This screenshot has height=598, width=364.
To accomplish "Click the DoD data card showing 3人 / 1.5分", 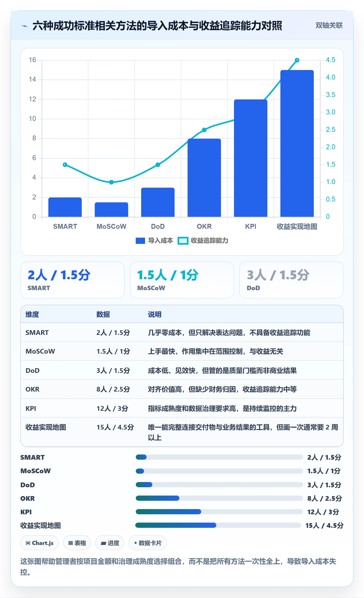I will (291, 280).
